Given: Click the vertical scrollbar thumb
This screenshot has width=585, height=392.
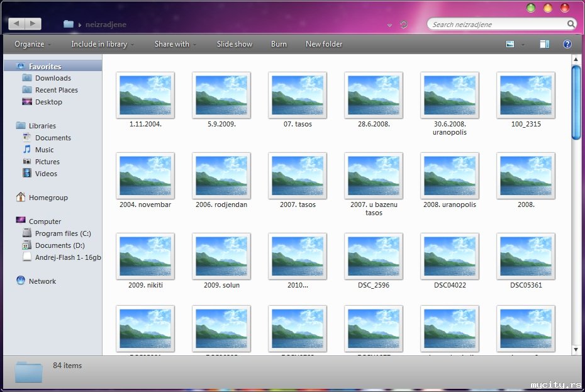Looking at the screenshot, I should coord(576,103).
